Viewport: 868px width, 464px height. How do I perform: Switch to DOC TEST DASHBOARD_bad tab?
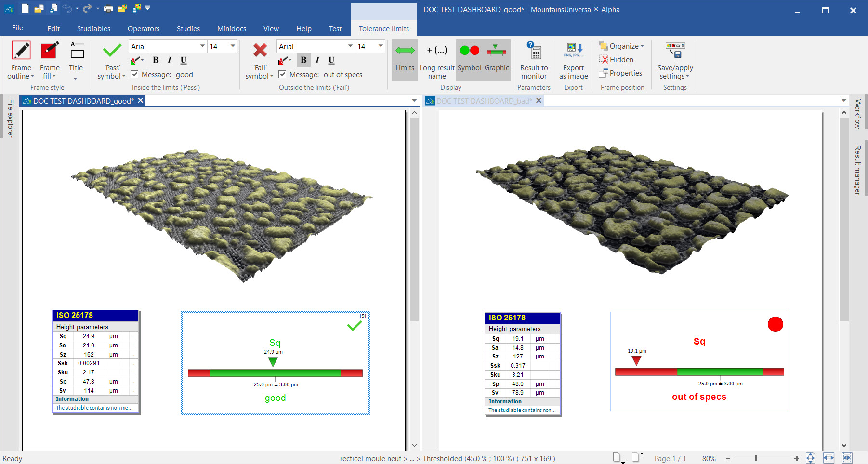484,101
